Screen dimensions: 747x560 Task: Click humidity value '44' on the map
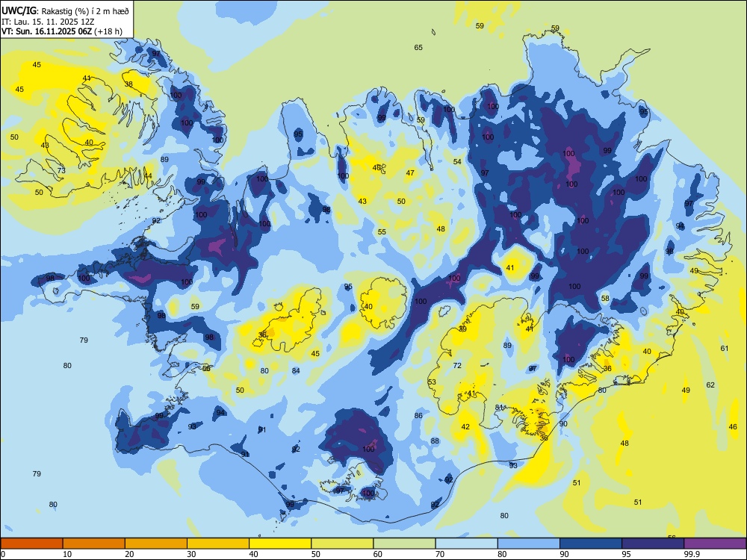148,175
